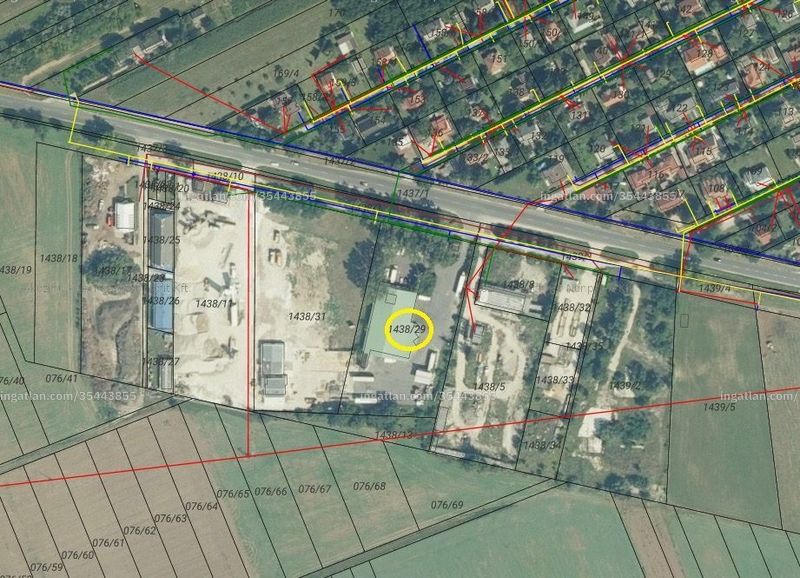Click field strip 076/63
The width and height of the screenshot is (800, 578).
tap(171, 518)
